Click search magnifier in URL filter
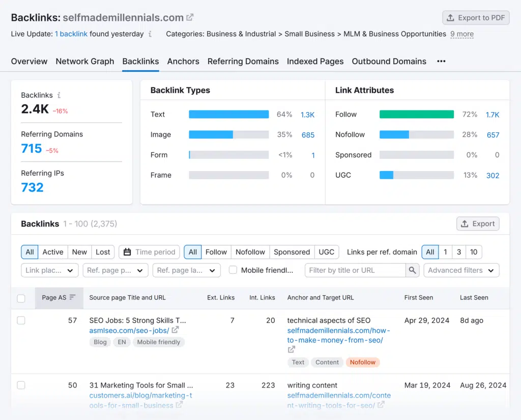This screenshot has height=420, width=521. [412, 270]
